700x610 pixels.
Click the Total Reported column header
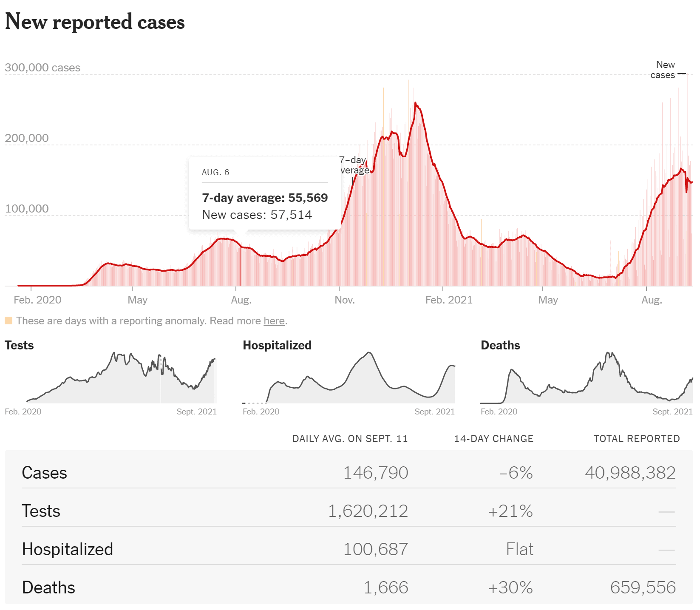point(637,439)
